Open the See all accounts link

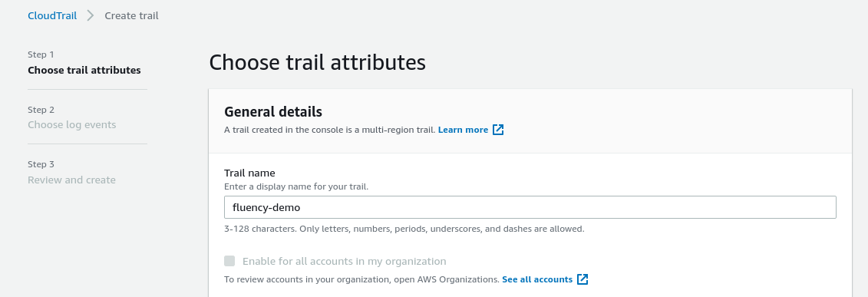tap(537, 279)
